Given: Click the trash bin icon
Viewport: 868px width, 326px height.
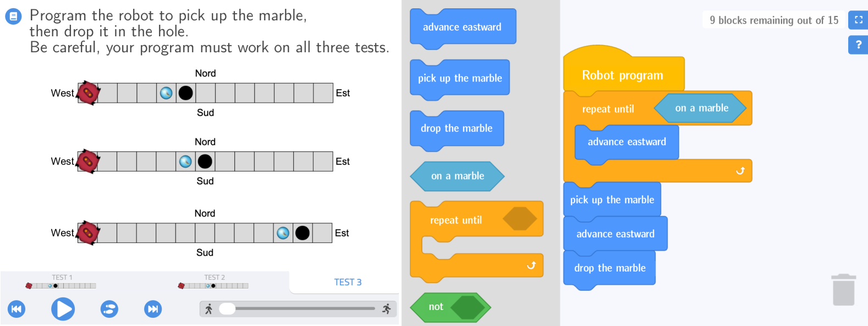Looking at the screenshot, I should point(843,290).
